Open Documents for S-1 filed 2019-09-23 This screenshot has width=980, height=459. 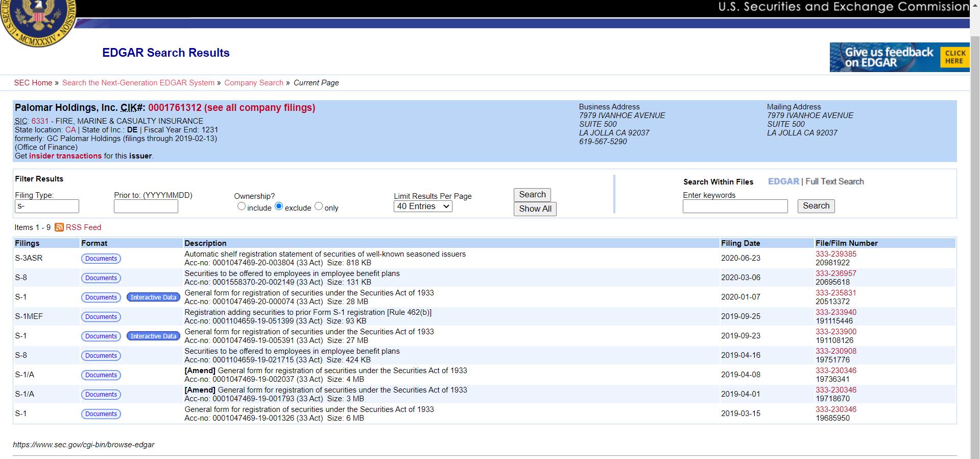coord(101,336)
